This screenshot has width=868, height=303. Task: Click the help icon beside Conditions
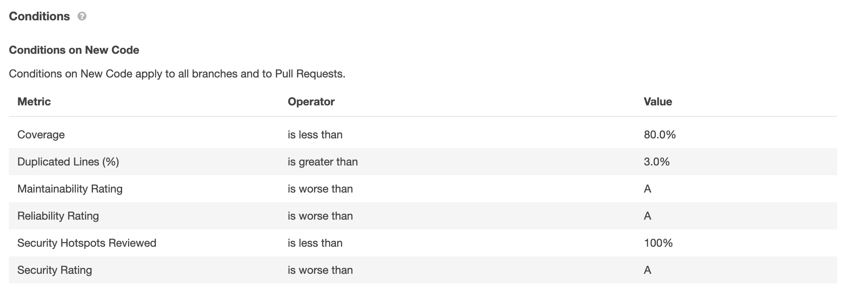point(82,17)
